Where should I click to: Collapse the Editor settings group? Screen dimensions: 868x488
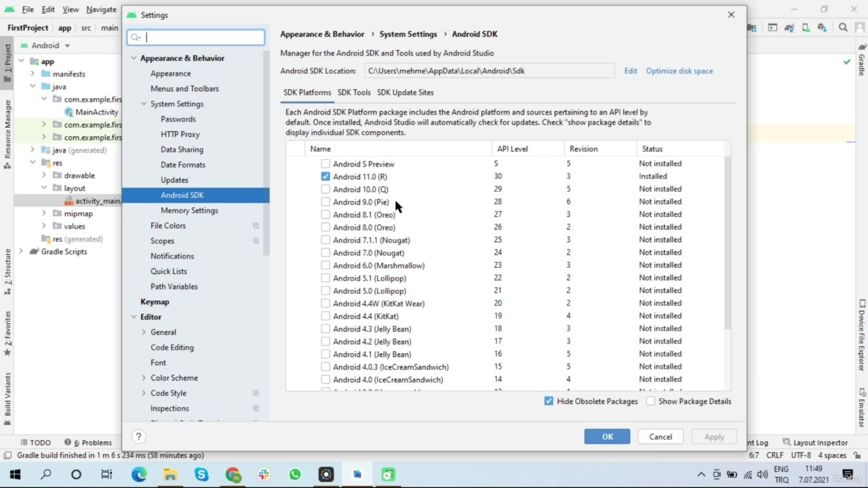pos(134,317)
